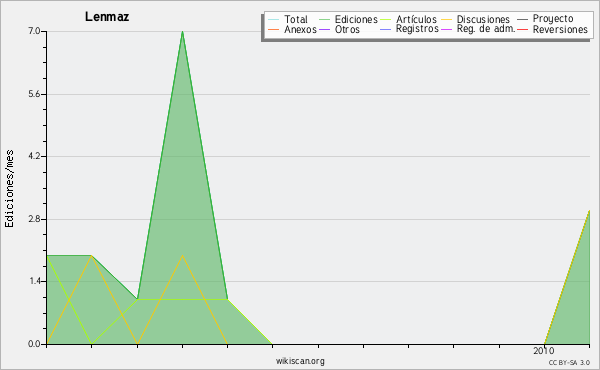The image size is (600, 370).
Task: Click the 1.4 y-axis label
Action: click(x=34, y=282)
